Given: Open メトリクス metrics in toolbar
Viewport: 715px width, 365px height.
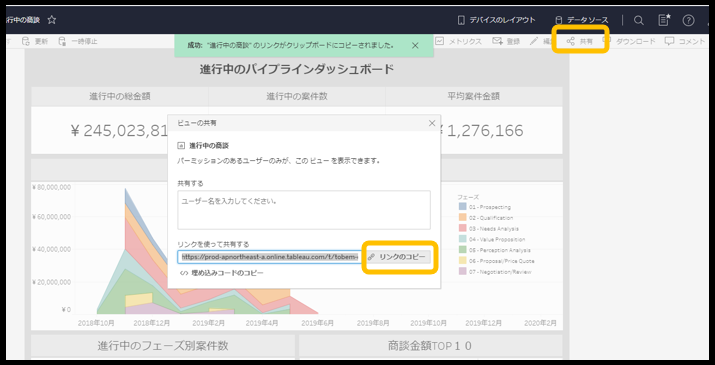Looking at the screenshot, I should pyautogui.click(x=459, y=41).
